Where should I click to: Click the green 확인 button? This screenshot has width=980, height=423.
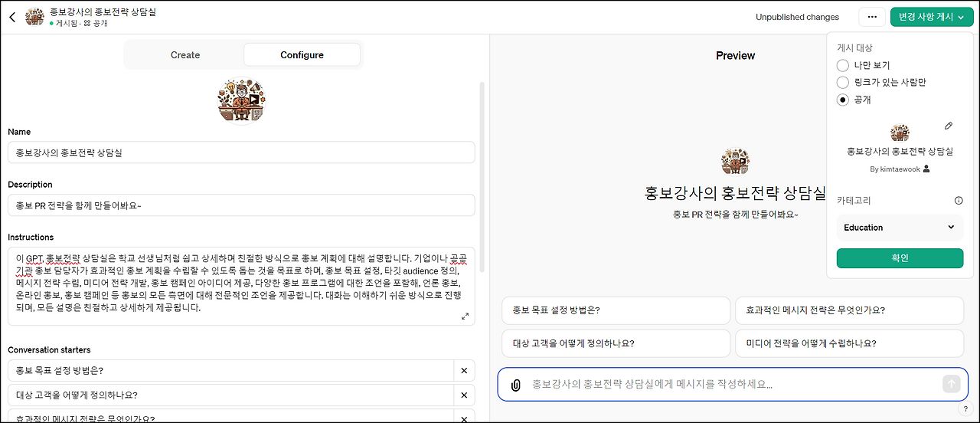pyautogui.click(x=900, y=258)
